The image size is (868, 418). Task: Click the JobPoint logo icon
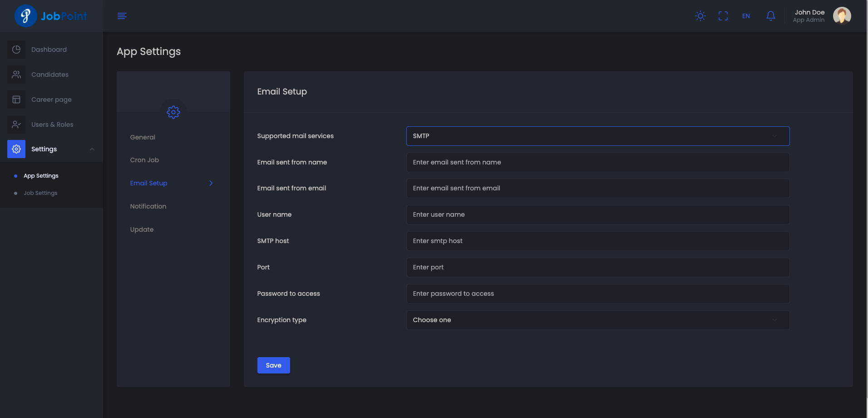tap(26, 16)
